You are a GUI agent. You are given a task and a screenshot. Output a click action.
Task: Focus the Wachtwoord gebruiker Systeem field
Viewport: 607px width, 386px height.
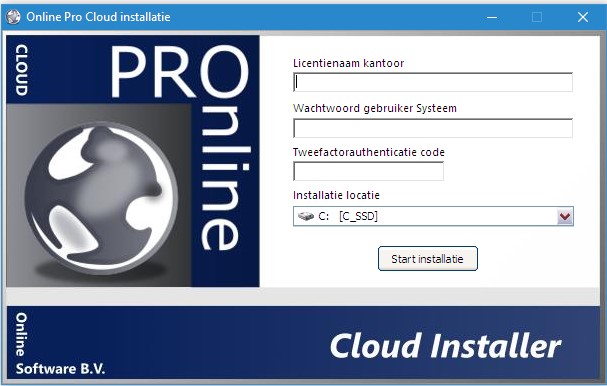click(x=433, y=128)
